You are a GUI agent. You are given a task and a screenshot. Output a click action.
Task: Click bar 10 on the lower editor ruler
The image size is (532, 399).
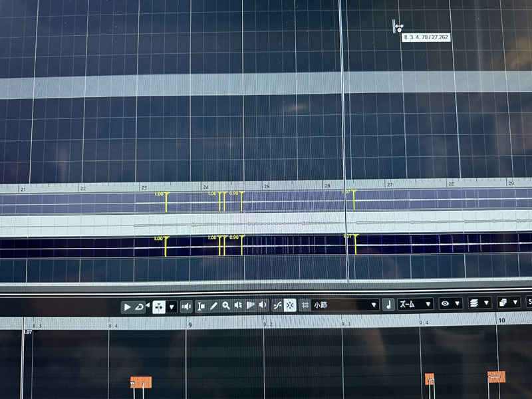pos(502,321)
